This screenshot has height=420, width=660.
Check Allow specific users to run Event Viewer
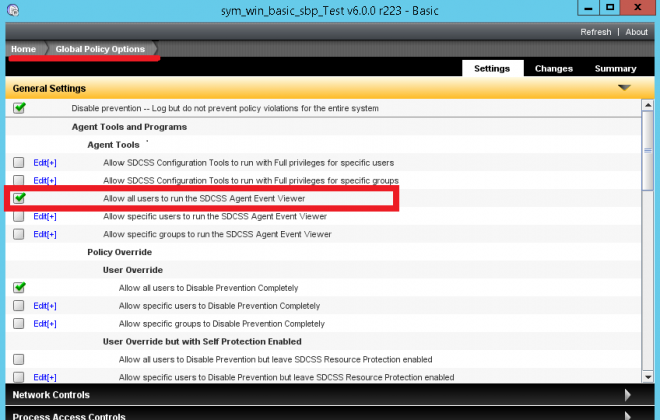19,216
